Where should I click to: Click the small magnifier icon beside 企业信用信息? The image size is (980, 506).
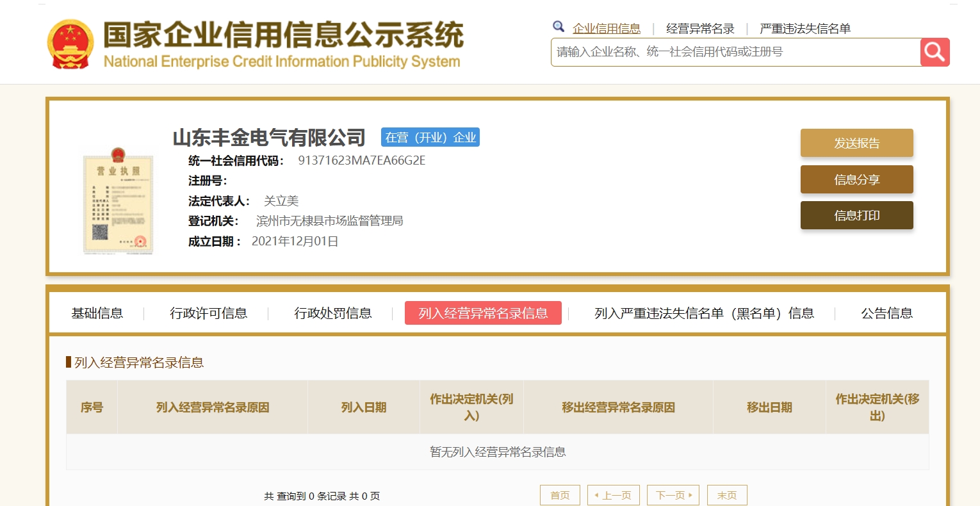coord(559,27)
